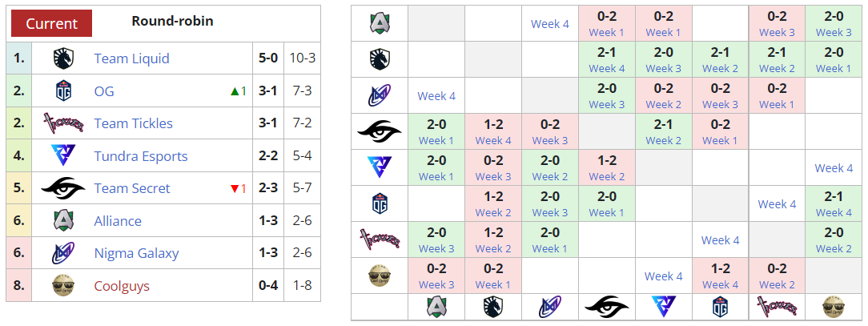Click the Nigma Galaxy logo in standings
The image size is (868, 326).
tap(62, 253)
